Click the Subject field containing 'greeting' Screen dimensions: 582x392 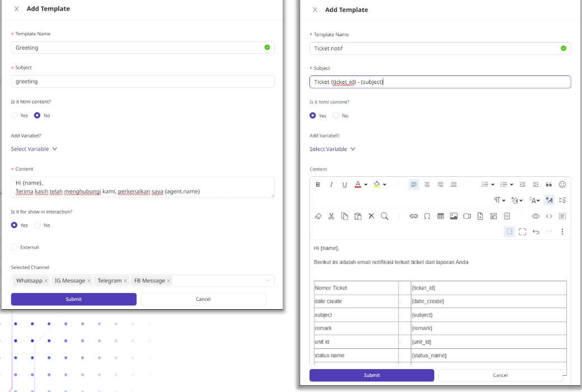tap(142, 82)
